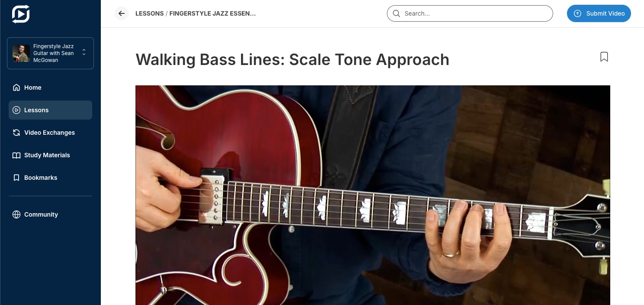Follow the LESSONS breadcrumb link

click(149, 13)
